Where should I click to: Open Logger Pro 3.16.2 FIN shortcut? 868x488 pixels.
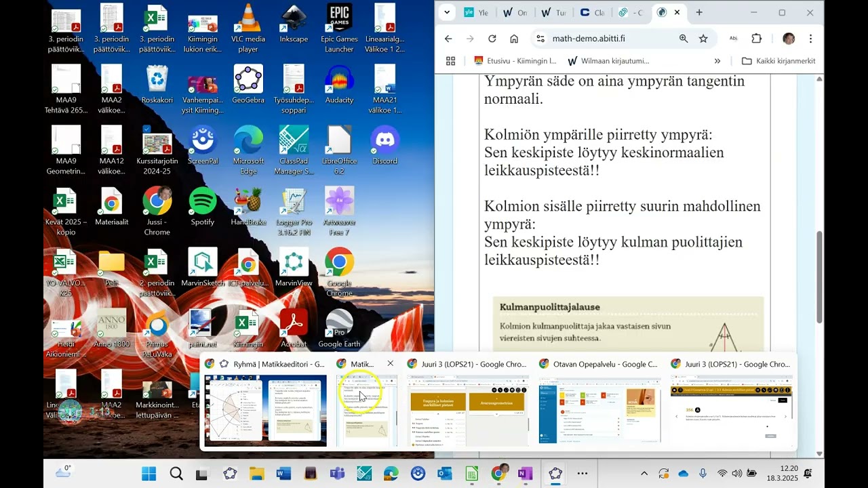tap(294, 211)
